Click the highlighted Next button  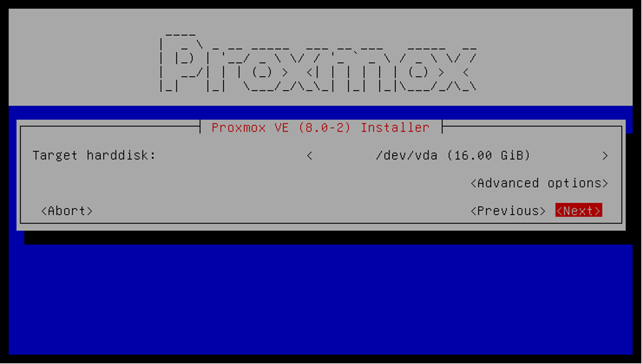[x=579, y=210]
